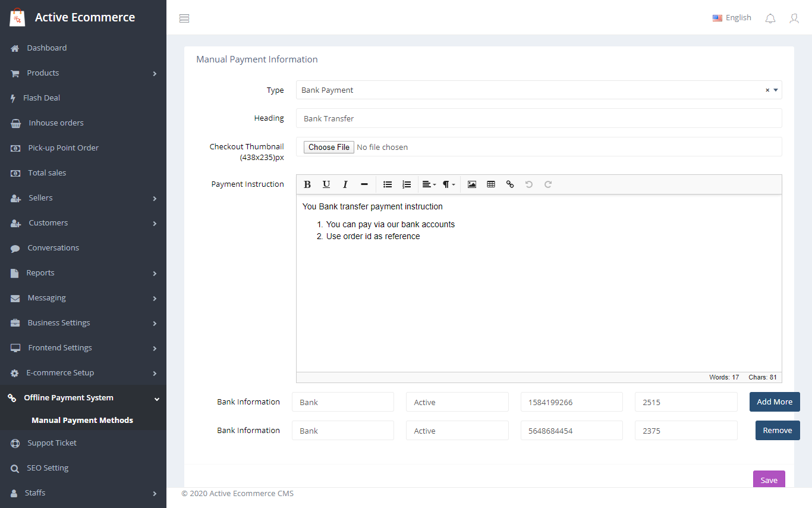Insert a table in the editor

click(x=491, y=184)
